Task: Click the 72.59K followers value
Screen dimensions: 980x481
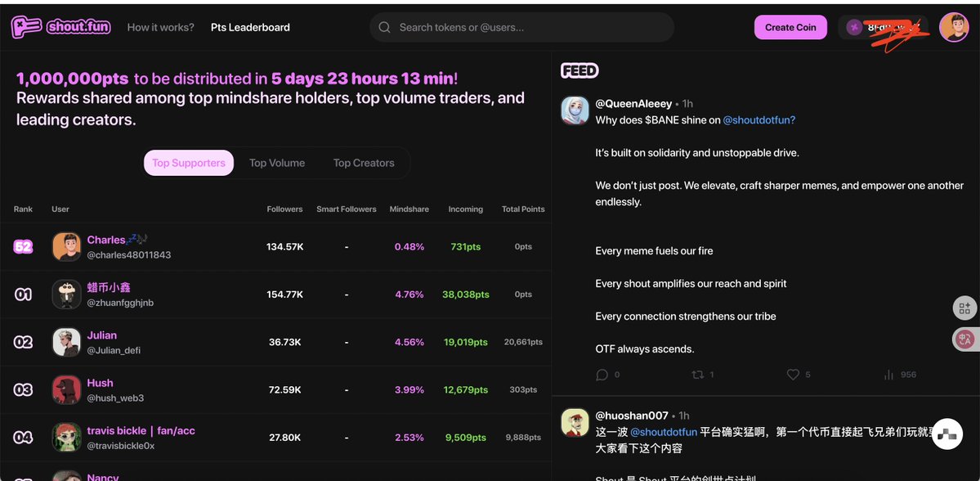Action: (285, 389)
